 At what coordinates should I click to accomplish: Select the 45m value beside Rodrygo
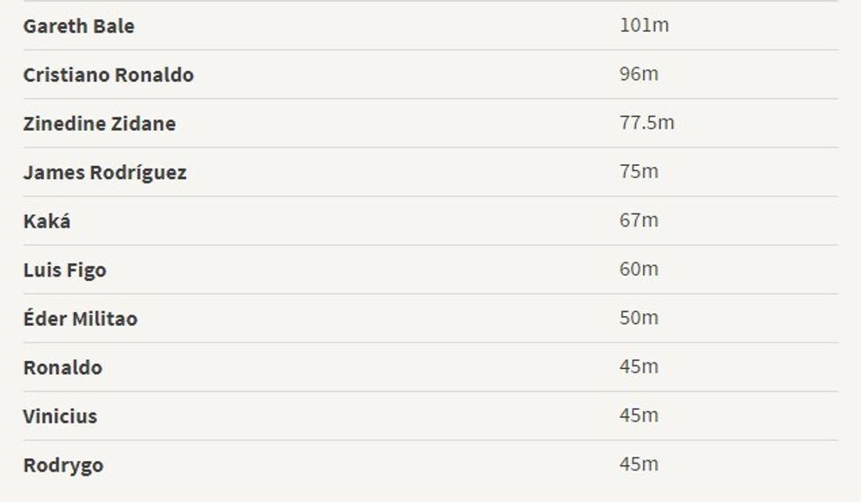(x=639, y=464)
